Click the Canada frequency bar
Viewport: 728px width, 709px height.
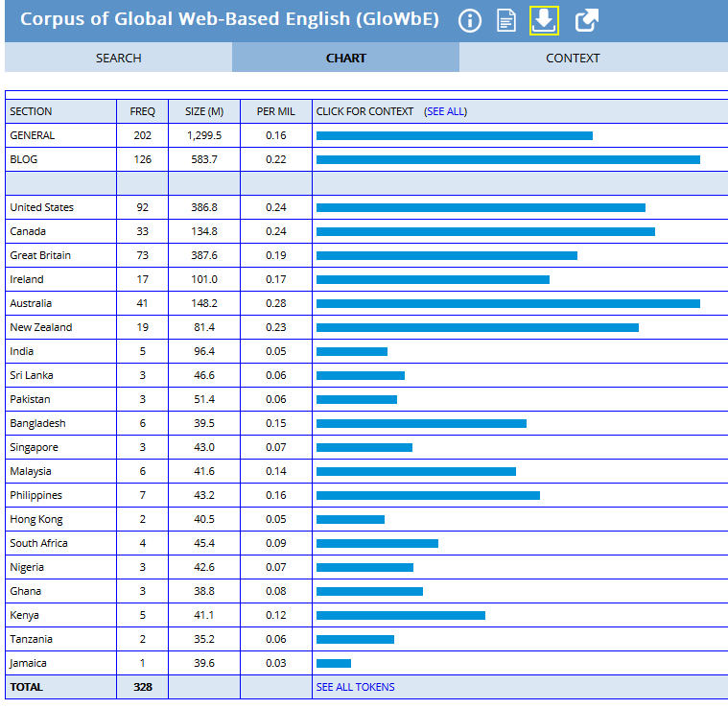click(485, 231)
